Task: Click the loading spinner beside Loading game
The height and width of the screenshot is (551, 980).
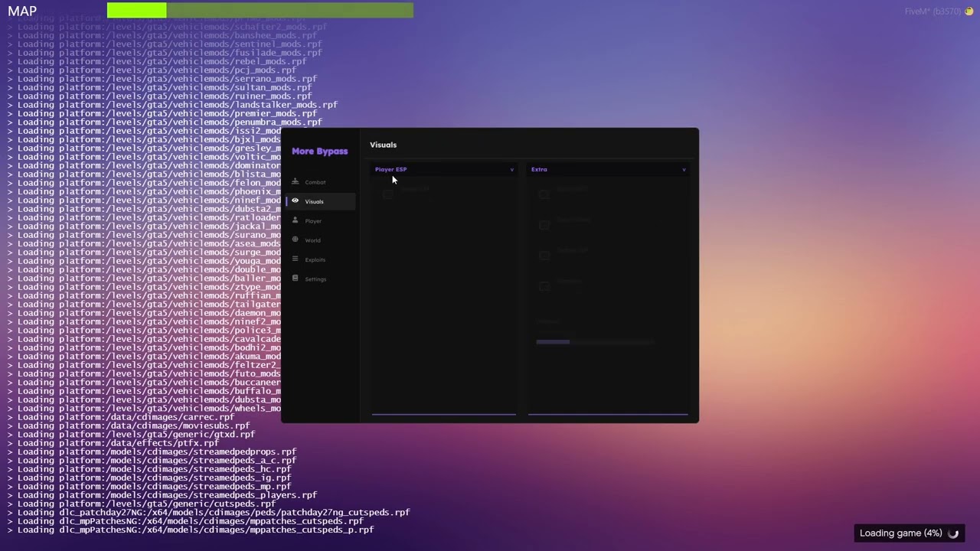Action: 953,533
